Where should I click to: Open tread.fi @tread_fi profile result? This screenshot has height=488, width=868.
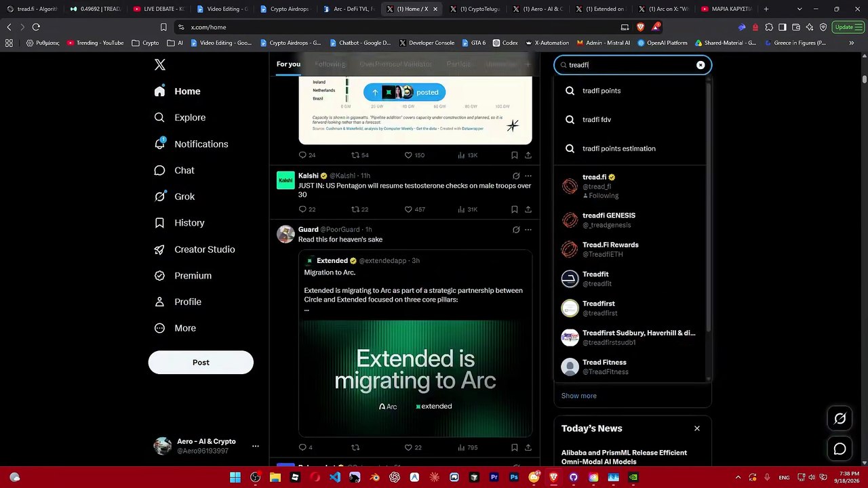point(631,186)
